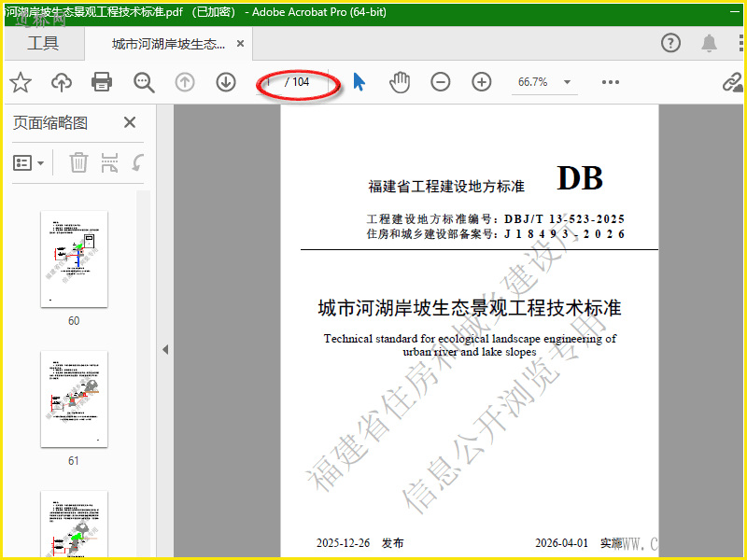Share a link to the file

click(x=732, y=82)
